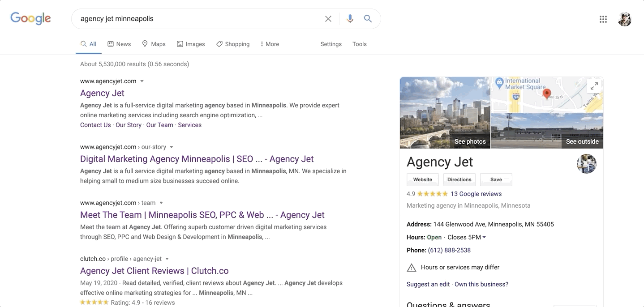Expand www.agencyjet.com result options arrow
The height and width of the screenshot is (307, 644).
[x=142, y=81]
